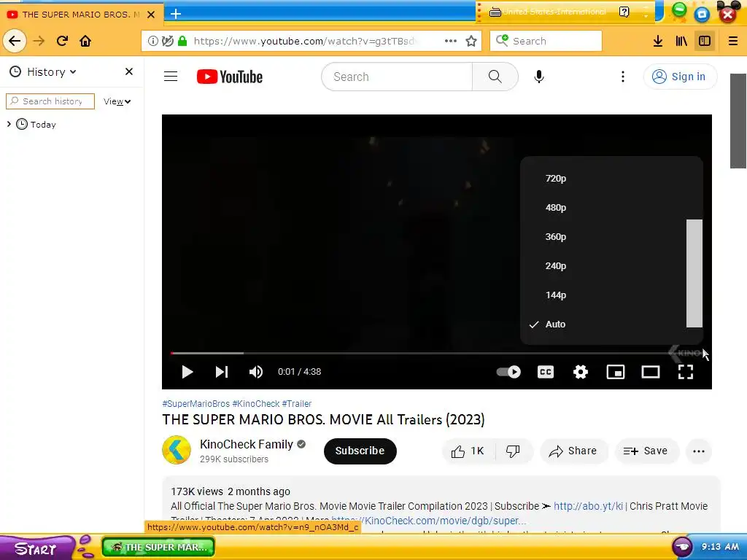Save the video to a playlist
The image size is (747, 560).
click(646, 451)
